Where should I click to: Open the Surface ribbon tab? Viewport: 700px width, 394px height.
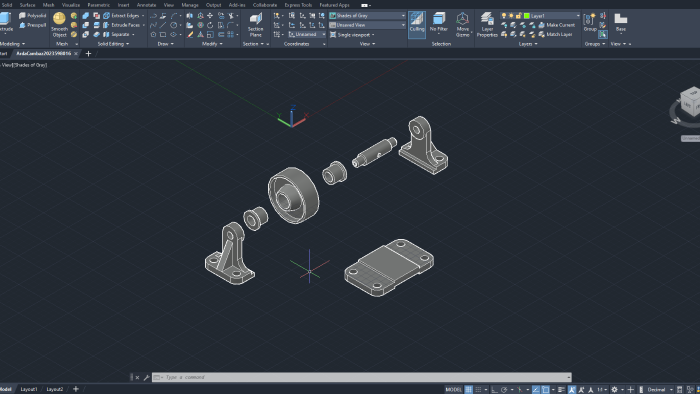[27, 5]
